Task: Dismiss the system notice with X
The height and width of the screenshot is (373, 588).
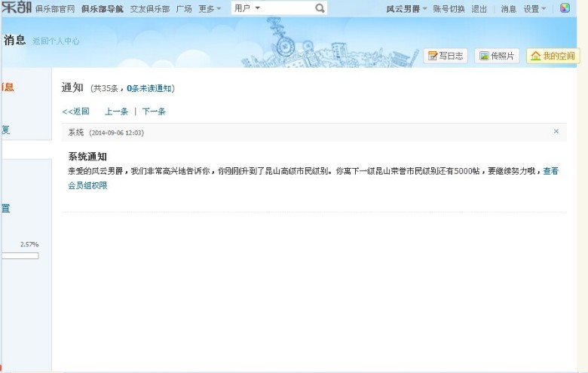Action: [556, 131]
